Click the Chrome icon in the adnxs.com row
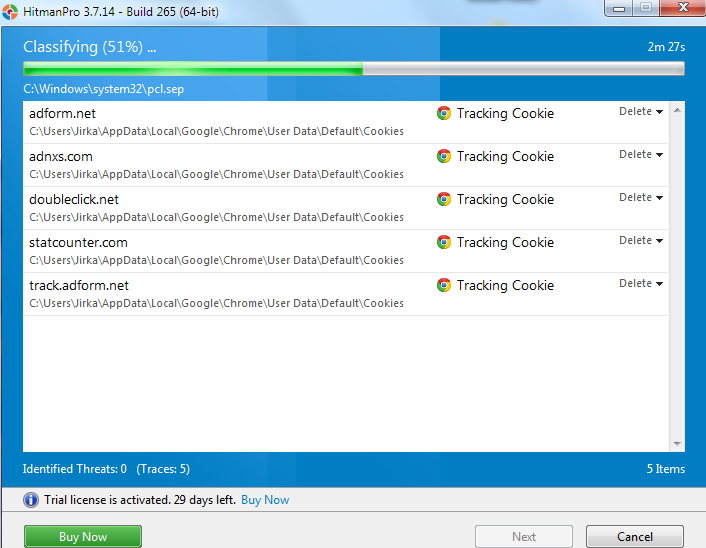706x548 pixels. click(x=444, y=156)
